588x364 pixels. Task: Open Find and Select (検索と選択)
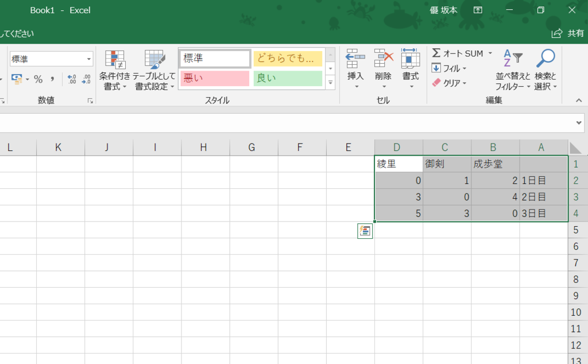(x=546, y=71)
